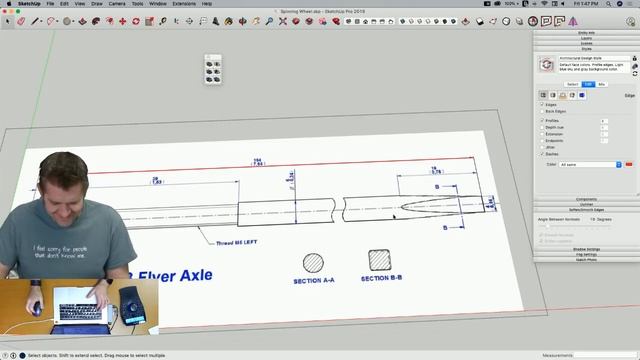This screenshot has width=640, height=360.
Task: Activate the Tape Measure tool
Action: (x=163, y=21)
